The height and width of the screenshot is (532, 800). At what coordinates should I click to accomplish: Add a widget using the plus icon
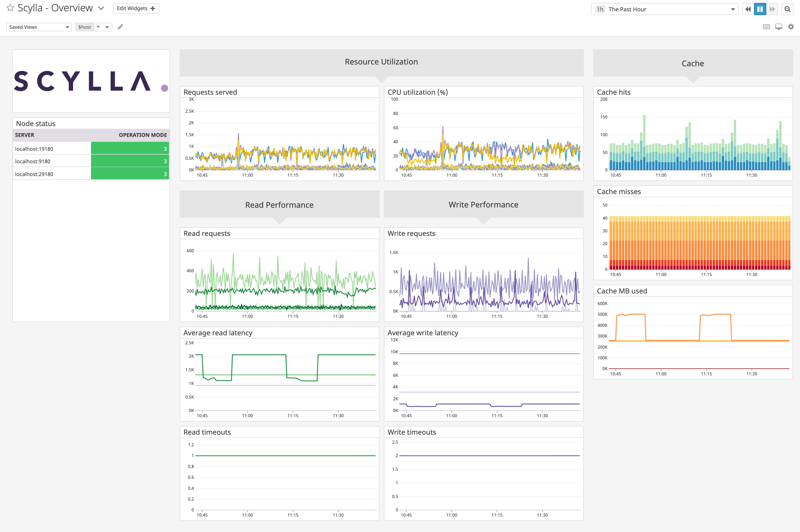[152, 8]
